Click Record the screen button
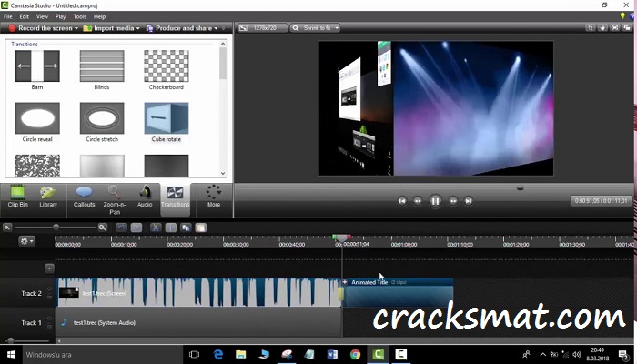 pyautogui.click(x=40, y=28)
